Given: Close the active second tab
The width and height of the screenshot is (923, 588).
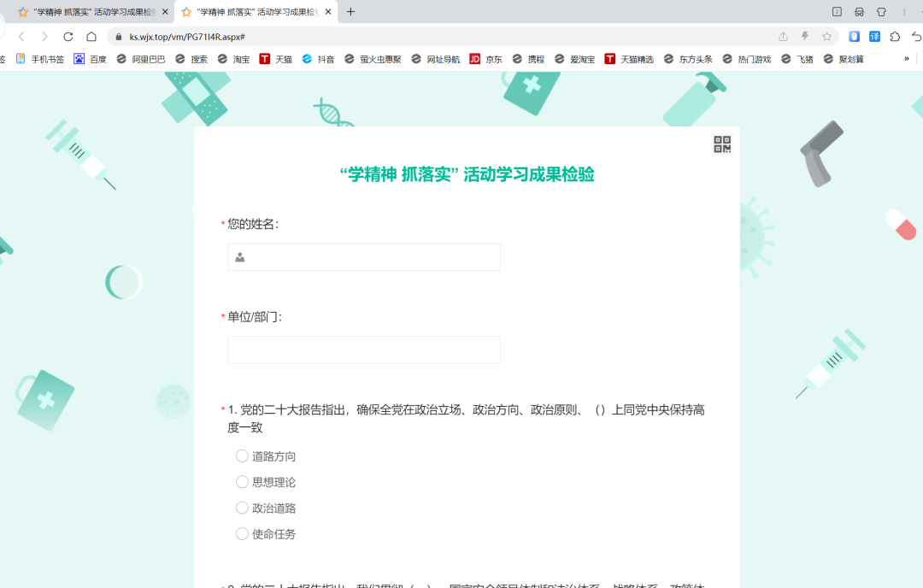Looking at the screenshot, I should [x=328, y=12].
